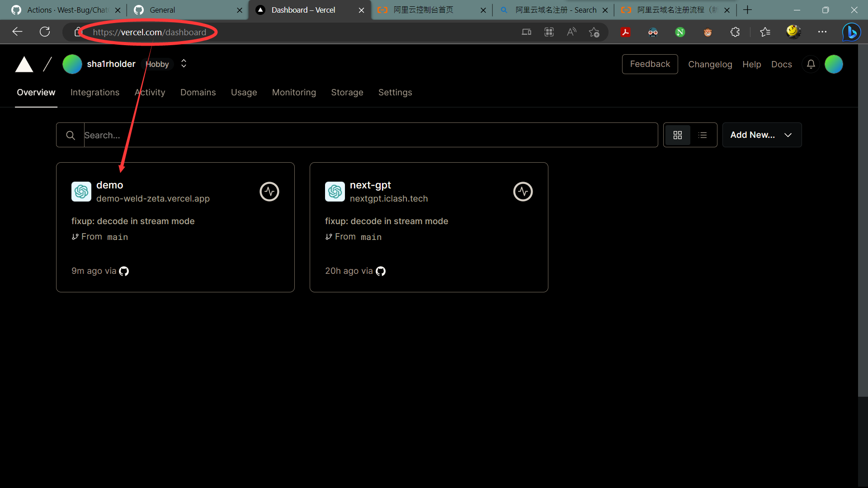Open Edge browser extensions puzzle icon
This screenshot has height=488, width=868.
[735, 32]
